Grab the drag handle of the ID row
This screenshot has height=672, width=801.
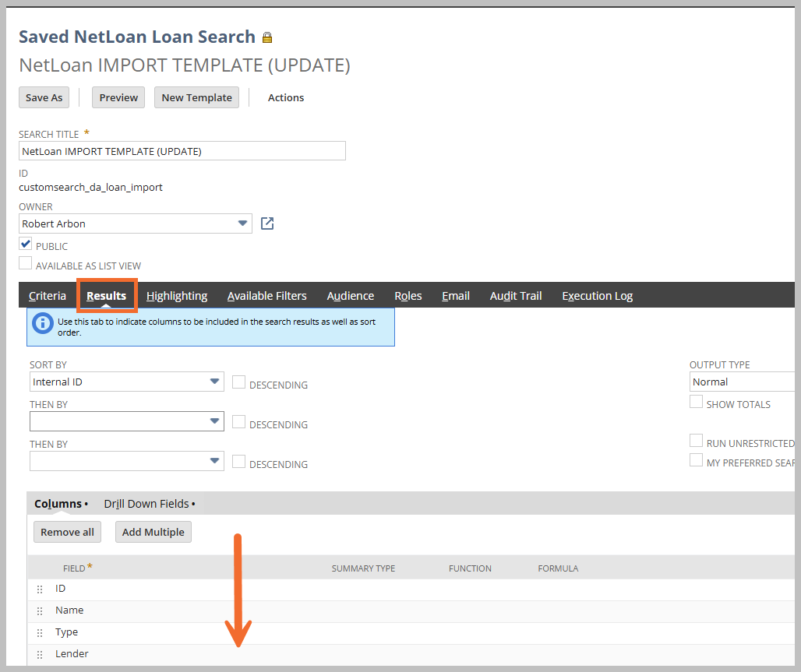(40, 589)
